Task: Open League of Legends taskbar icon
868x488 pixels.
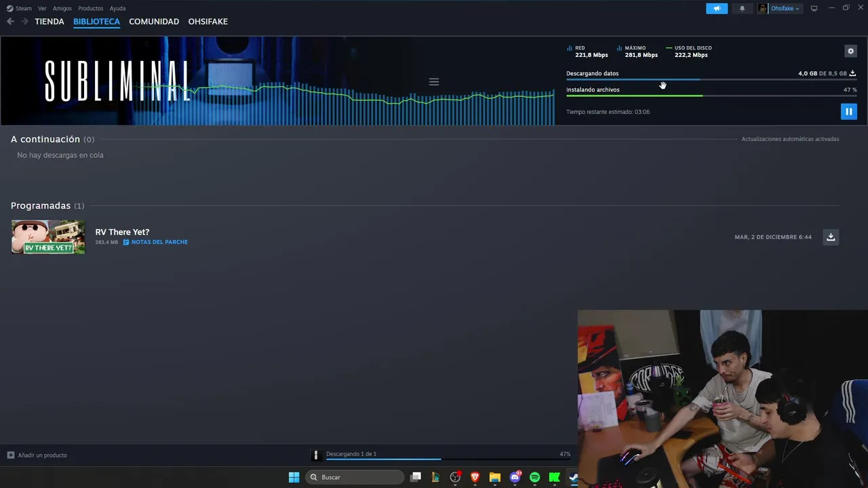Action: point(435,477)
